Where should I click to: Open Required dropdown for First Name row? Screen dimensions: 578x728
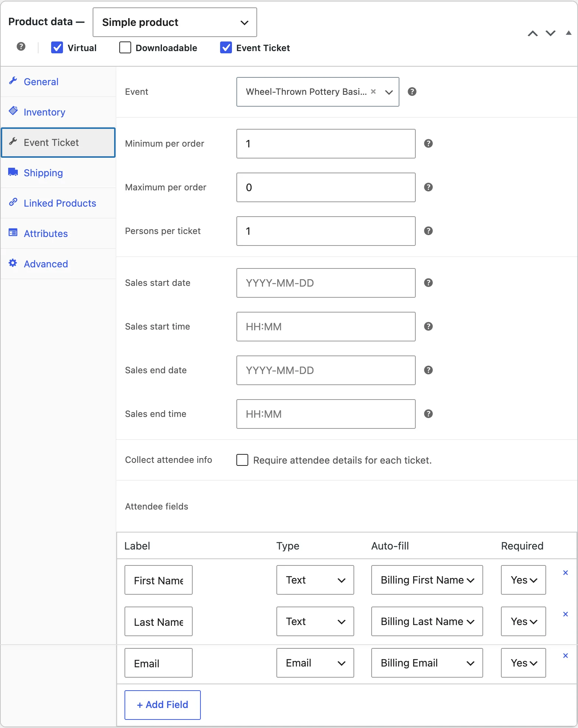(x=524, y=580)
